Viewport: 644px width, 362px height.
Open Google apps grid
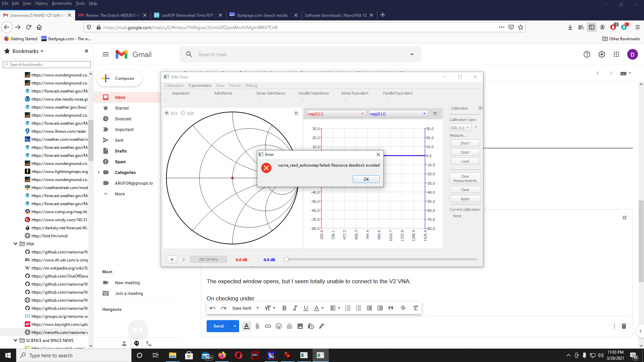pos(616,54)
